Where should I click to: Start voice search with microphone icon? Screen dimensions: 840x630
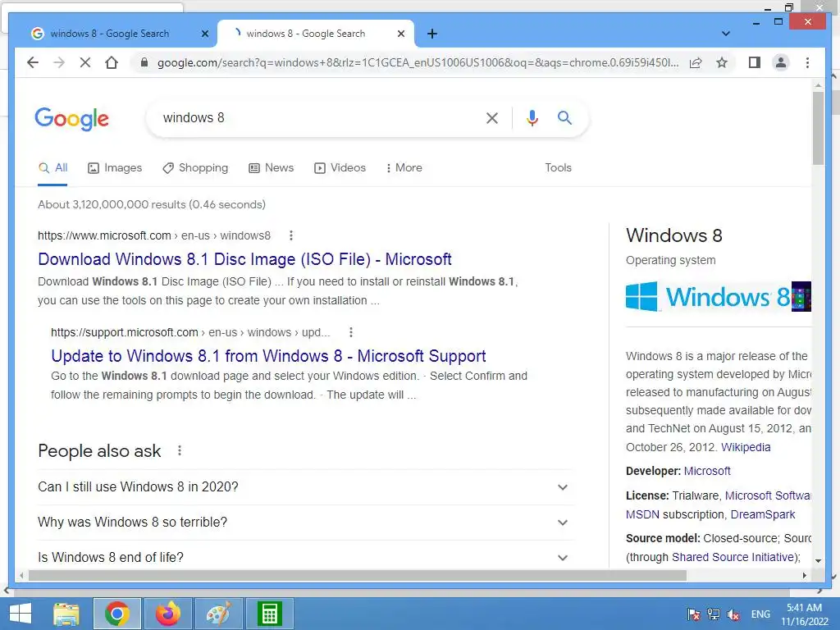pyautogui.click(x=532, y=118)
